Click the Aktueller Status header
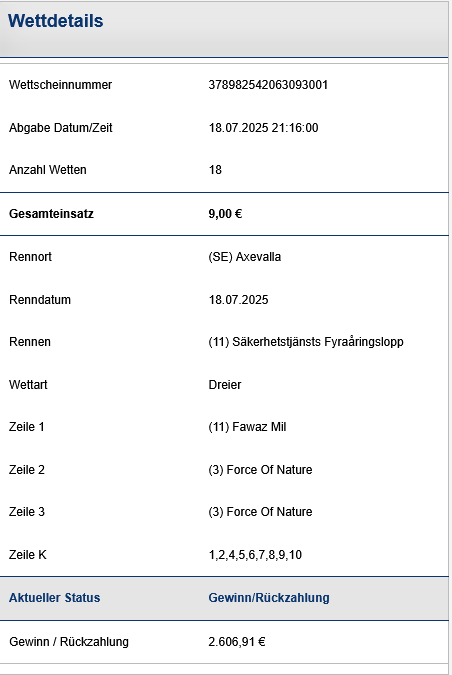The width and height of the screenshot is (452, 675). [55, 598]
